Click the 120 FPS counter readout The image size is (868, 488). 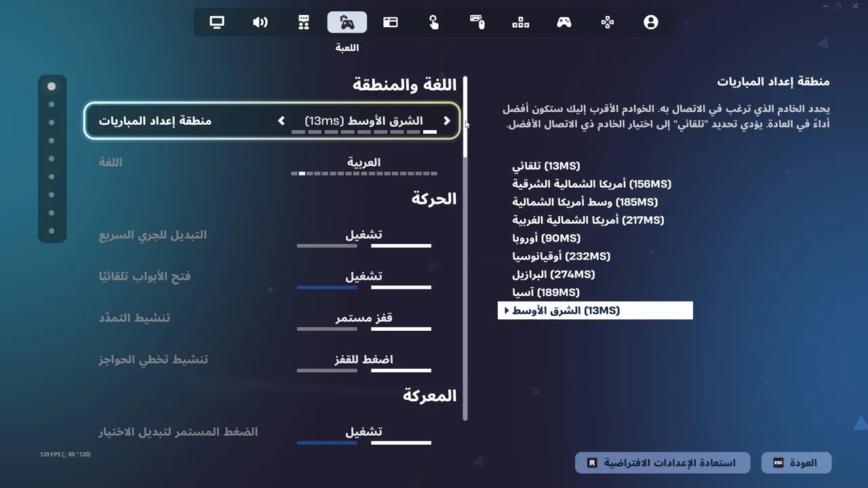click(65, 454)
